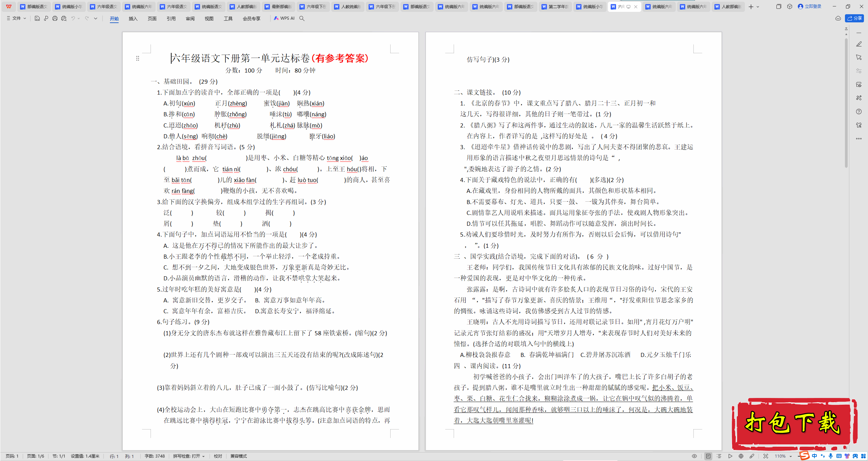The image size is (868, 461).
Task: Open Sogou soft keyboard icon
Action: tap(839, 456)
